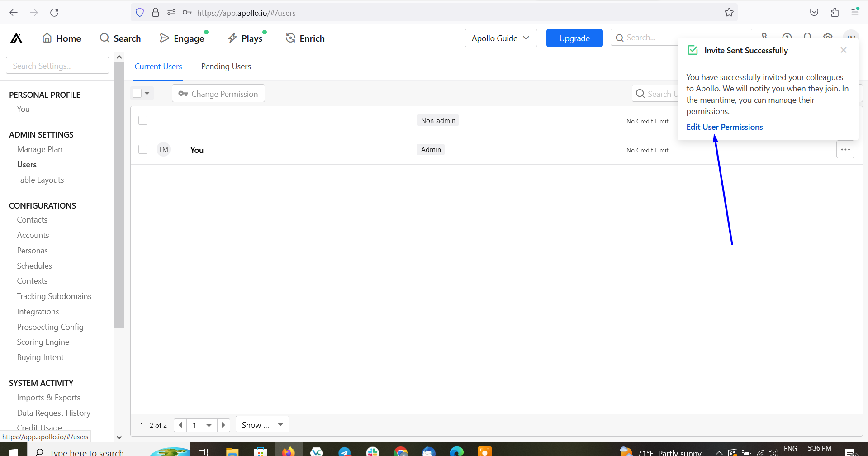The image size is (868, 456).
Task: Open the Search navigation item
Action: click(x=120, y=38)
